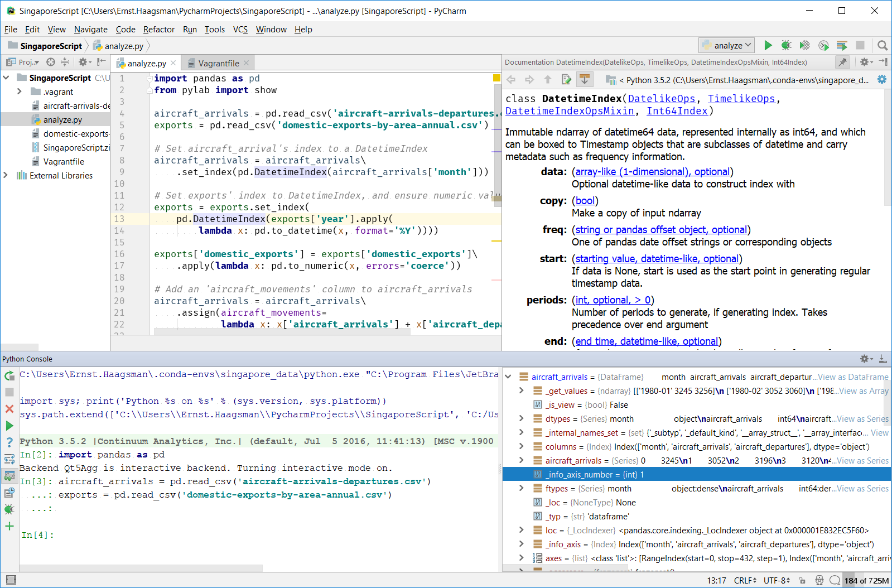This screenshot has width=892, height=588.
Task: Open DatetimeIndexOpsMixin link
Action: (570, 111)
